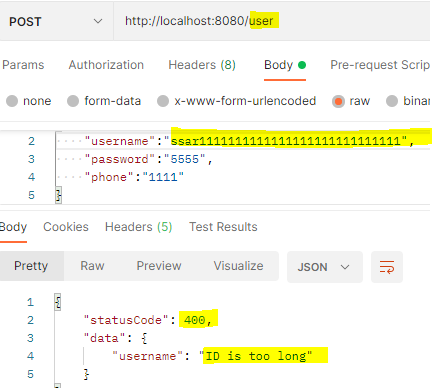
Task: Click statusCode 400 in response
Action: coord(195,320)
